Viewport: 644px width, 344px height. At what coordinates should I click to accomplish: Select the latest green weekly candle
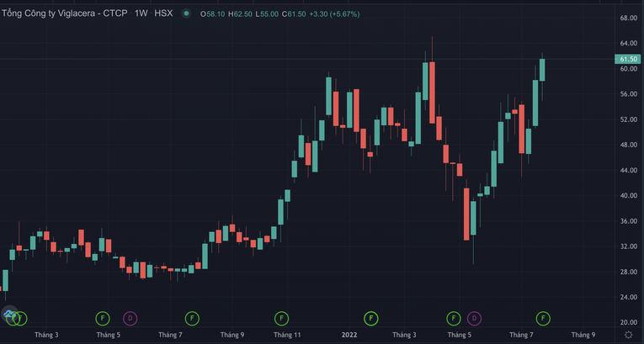point(543,70)
